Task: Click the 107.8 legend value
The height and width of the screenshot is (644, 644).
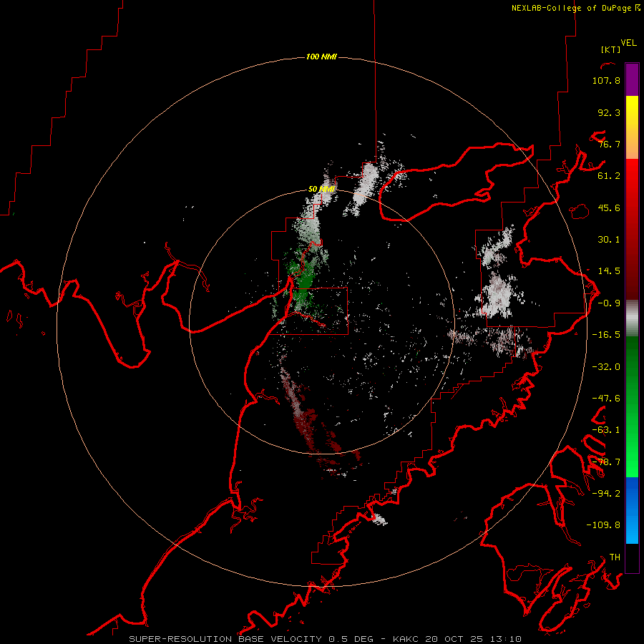Action: click(606, 80)
